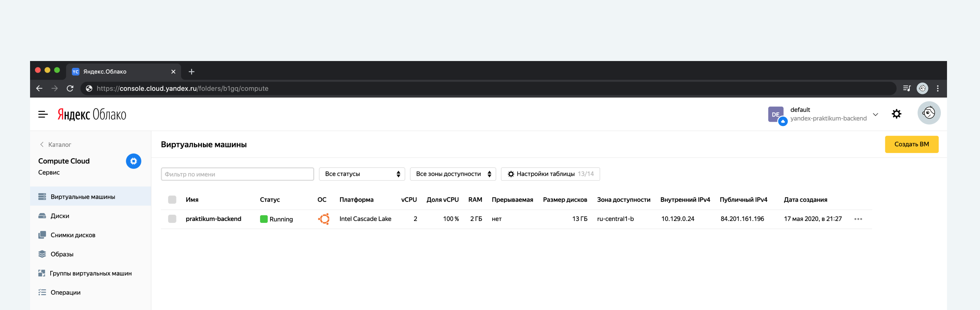This screenshot has width=980, height=310.
Task: Click the RAM column header
Action: click(x=475, y=200)
